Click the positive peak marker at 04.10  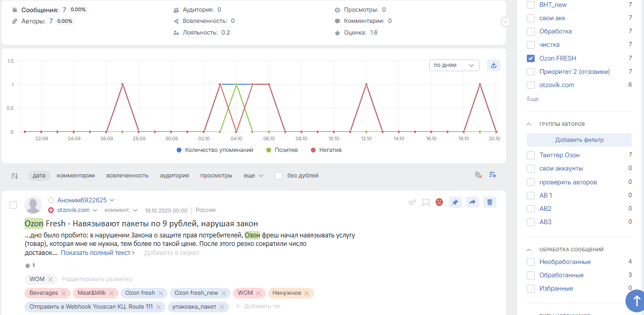click(x=236, y=84)
